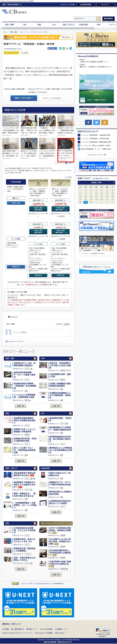Click 無料プラン 手続きへ進む button
Screen dimensions: 117x644
16,203
